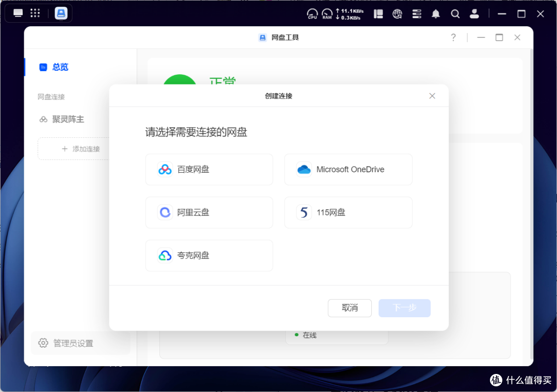This screenshot has width=557, height=392.
Task: Open the CPU usage monitor icon
Action: (312, 14)
